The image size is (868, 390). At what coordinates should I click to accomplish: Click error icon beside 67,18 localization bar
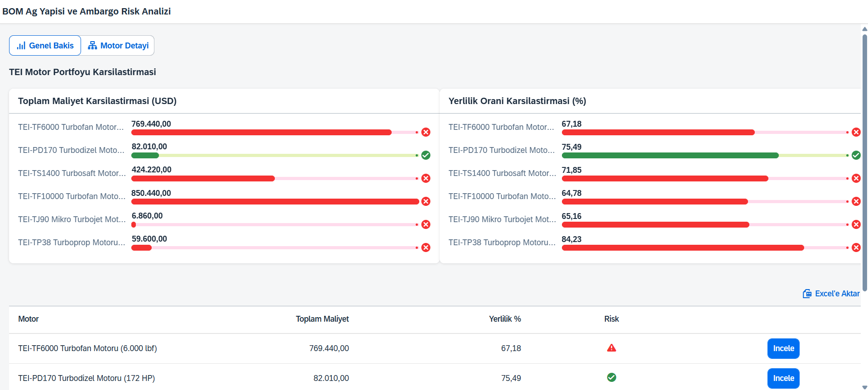coord(856,132)
